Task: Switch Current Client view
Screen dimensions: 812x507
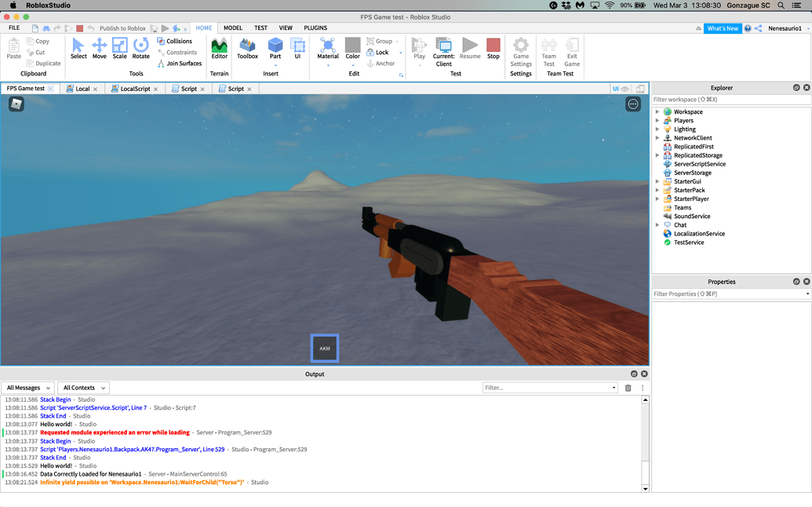Action: (x=444, y=52)
